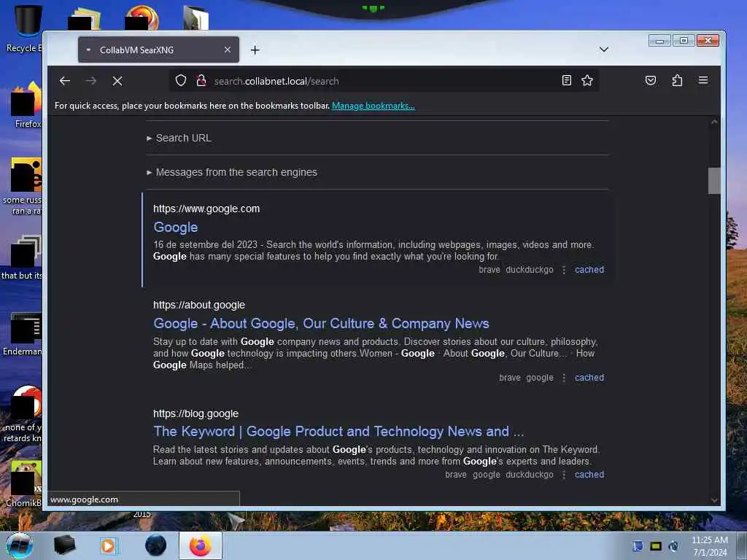Image resolution: width=747 pixels, height=560 pixels.
Task: Click the https://about.google result URL text
Action: 198,305
